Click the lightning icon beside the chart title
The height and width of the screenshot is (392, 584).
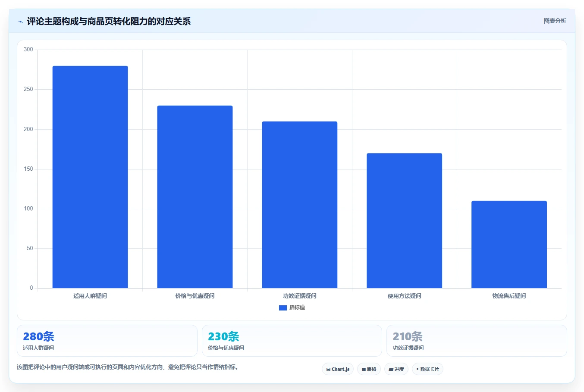pyautogui.click(x=20, y=22)
